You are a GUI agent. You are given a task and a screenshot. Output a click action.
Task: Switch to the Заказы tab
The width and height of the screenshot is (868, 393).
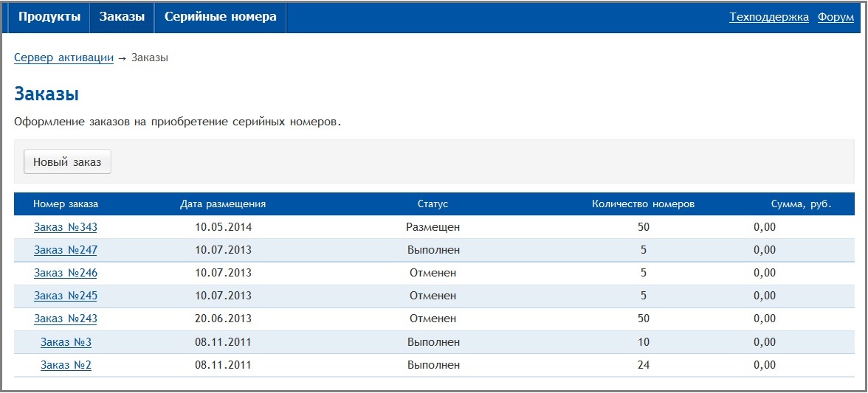pos(122,17)
